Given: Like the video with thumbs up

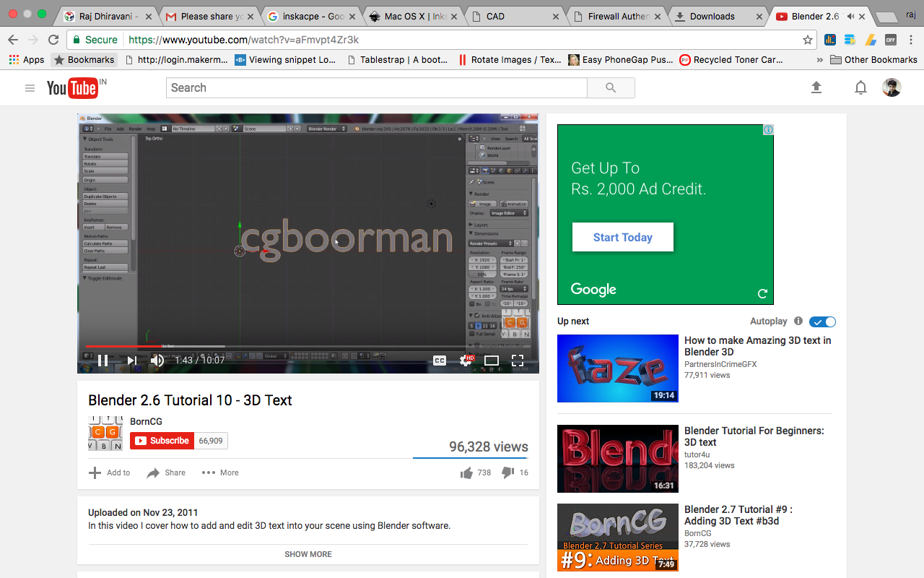Looking at the screenshot, I should coord(466,473).
